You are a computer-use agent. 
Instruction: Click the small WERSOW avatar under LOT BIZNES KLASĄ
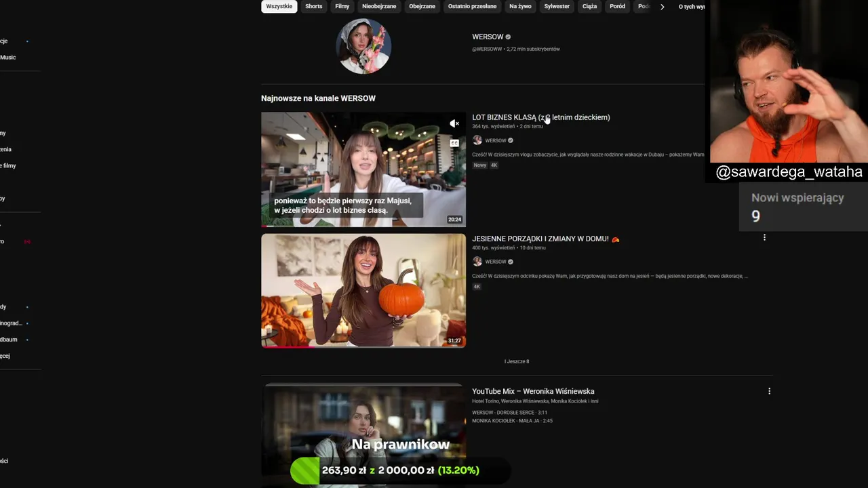(x=477, y=140)
